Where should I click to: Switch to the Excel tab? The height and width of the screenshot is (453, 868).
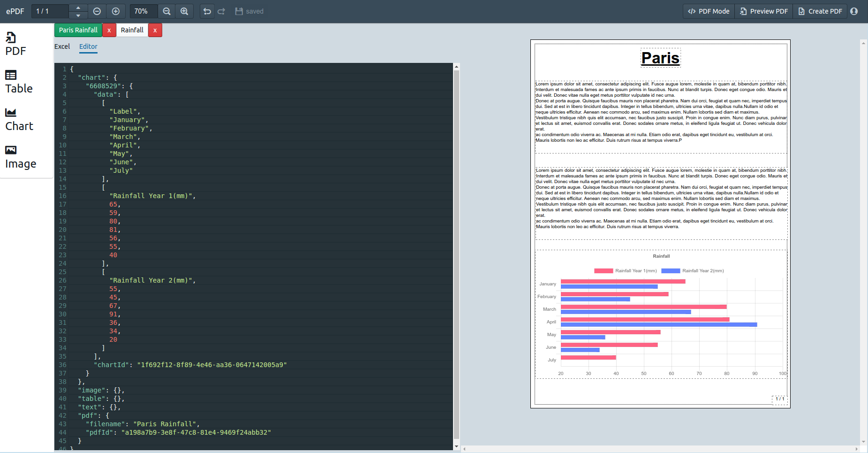point(62,46)
